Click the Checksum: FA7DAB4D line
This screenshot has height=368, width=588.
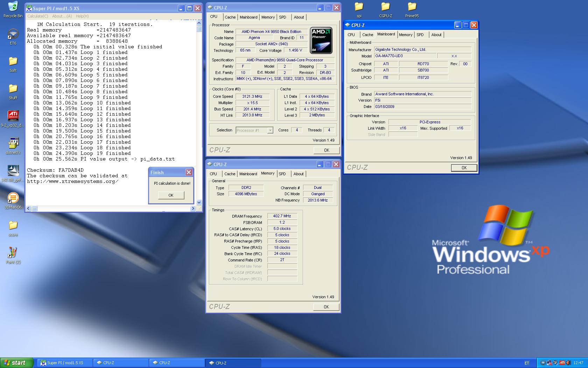(55, 170)
